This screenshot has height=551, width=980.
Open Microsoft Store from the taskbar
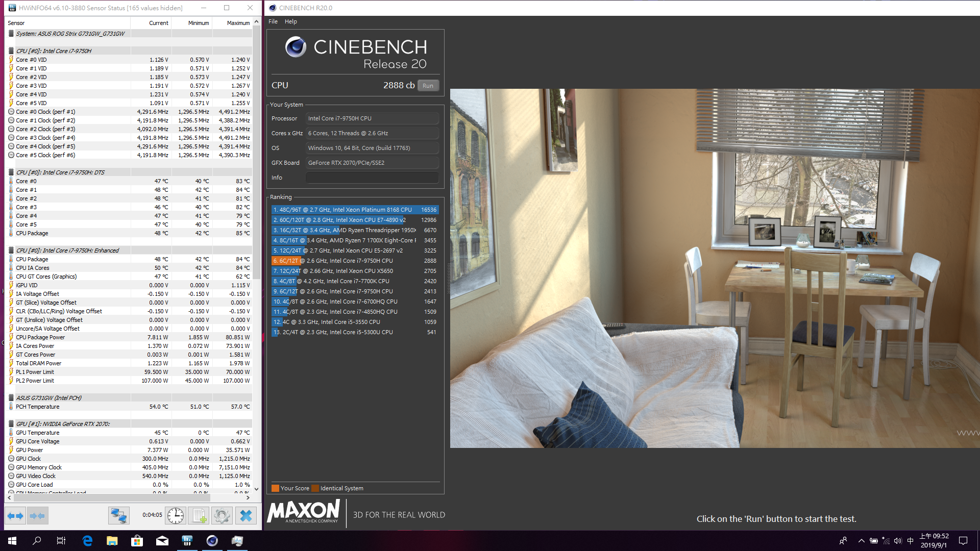point(137,541)
